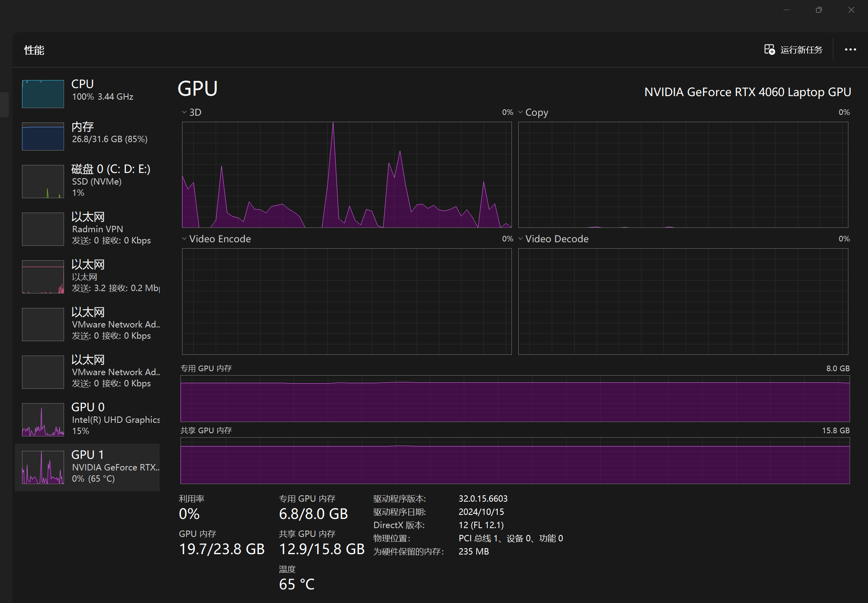Open the three-dots more options menu
Image resolution: width=868 pixels, height=603 pixels.
click(x=850, y=50)
